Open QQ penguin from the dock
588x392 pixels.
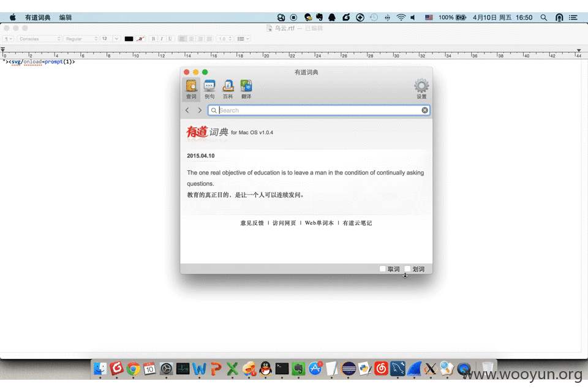[265, 369]
